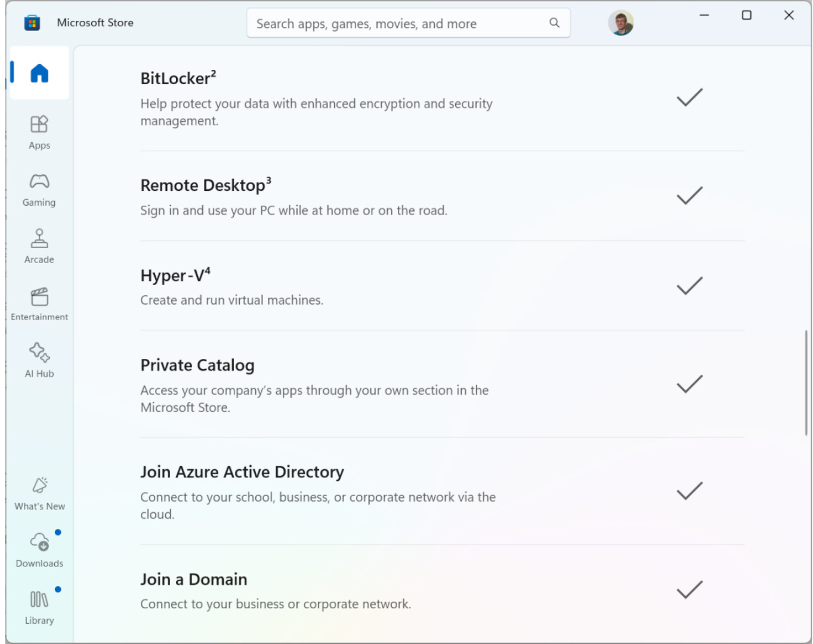The width and height of the screenshot is (813, 644).
Task: Click the Microsoft Store logo icon
Action: tap(32, 23)
